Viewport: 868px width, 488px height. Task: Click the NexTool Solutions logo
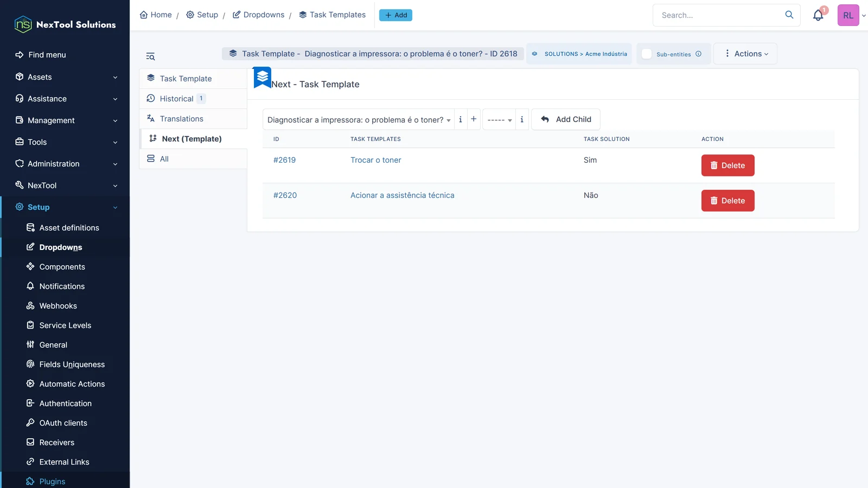point(65,24)
